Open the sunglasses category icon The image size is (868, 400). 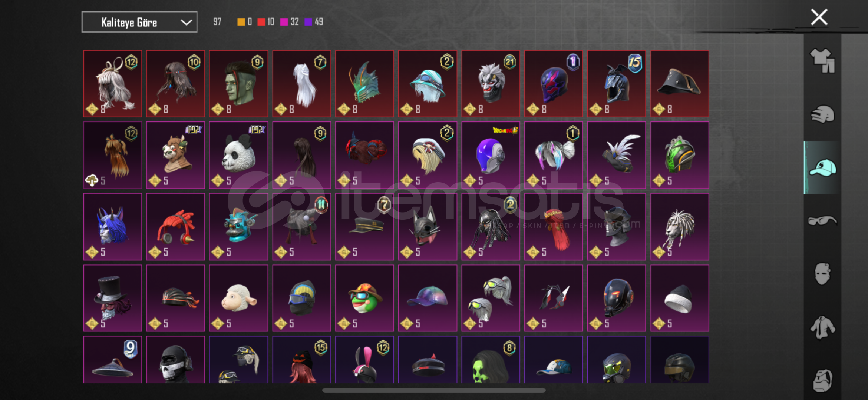point(822,221)
